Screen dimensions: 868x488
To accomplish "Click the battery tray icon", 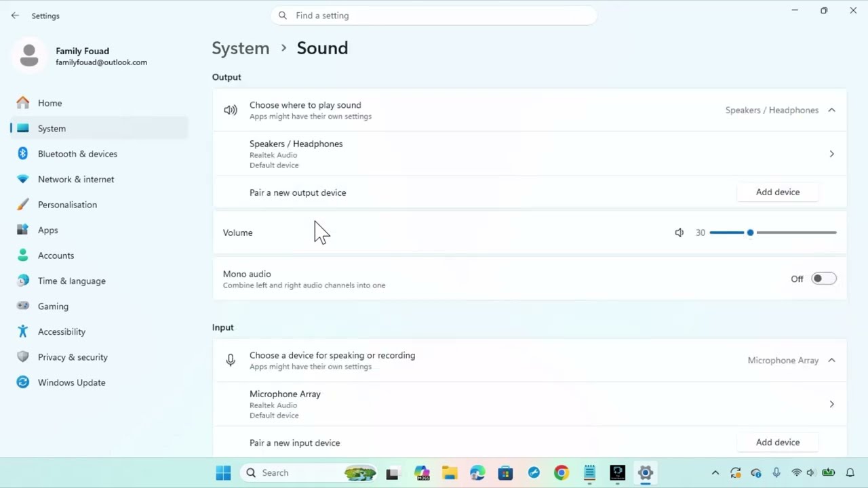I will click(x=828, y=473).
